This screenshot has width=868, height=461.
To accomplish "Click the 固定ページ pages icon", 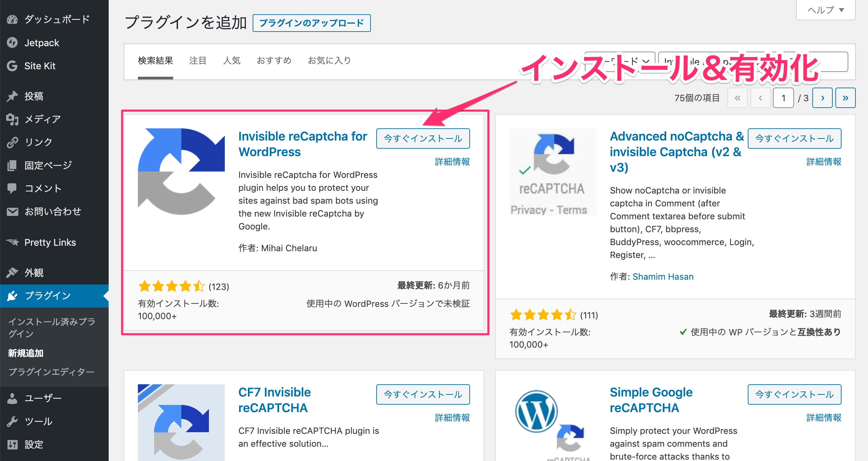I will 12,165.
